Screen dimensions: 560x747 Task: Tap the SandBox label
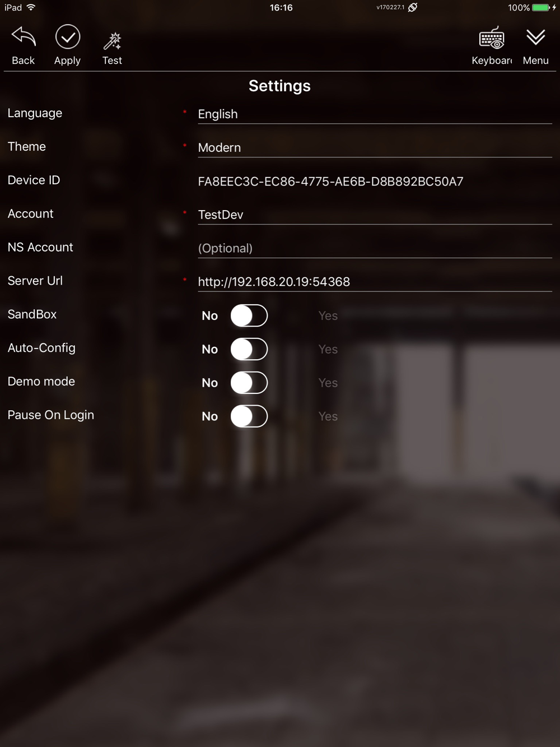click(32, 315)
